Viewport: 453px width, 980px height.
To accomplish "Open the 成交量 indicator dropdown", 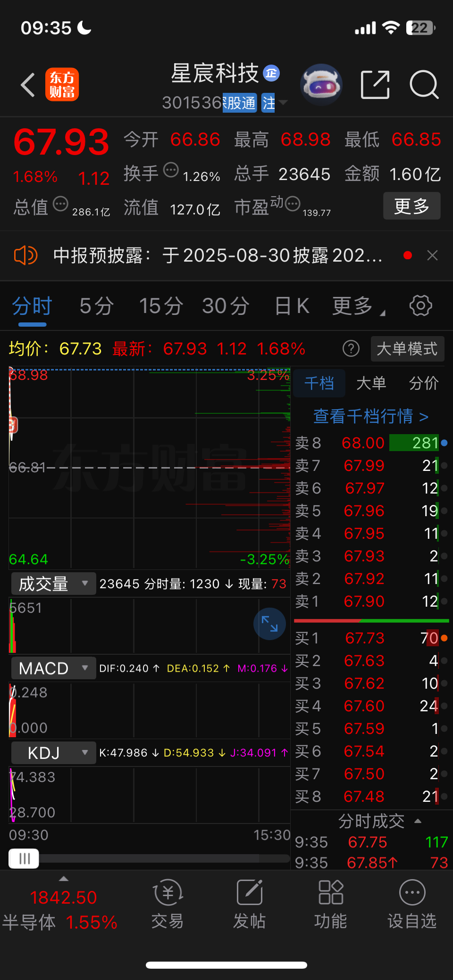I will [53, 584].
